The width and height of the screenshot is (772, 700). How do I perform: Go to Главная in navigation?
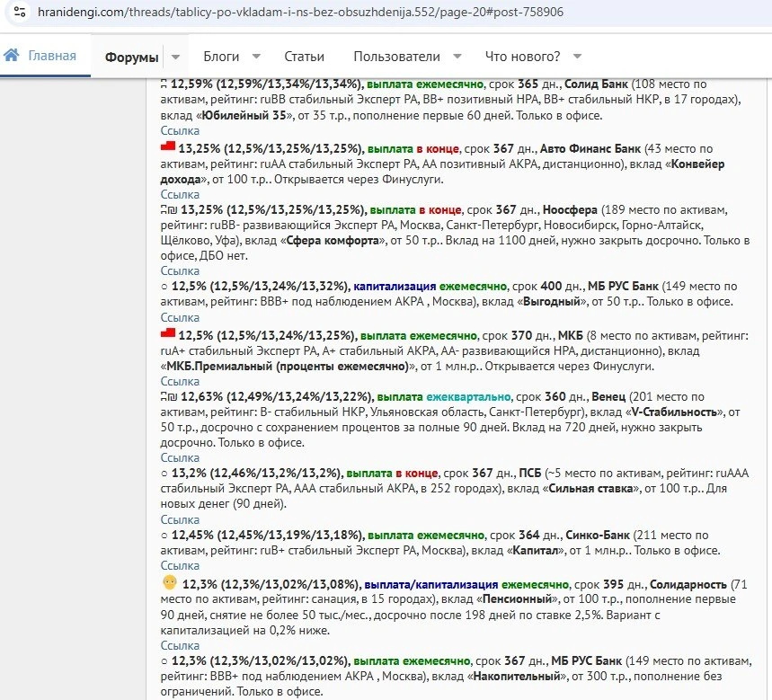pyautogui.click(x=52, y=56)
